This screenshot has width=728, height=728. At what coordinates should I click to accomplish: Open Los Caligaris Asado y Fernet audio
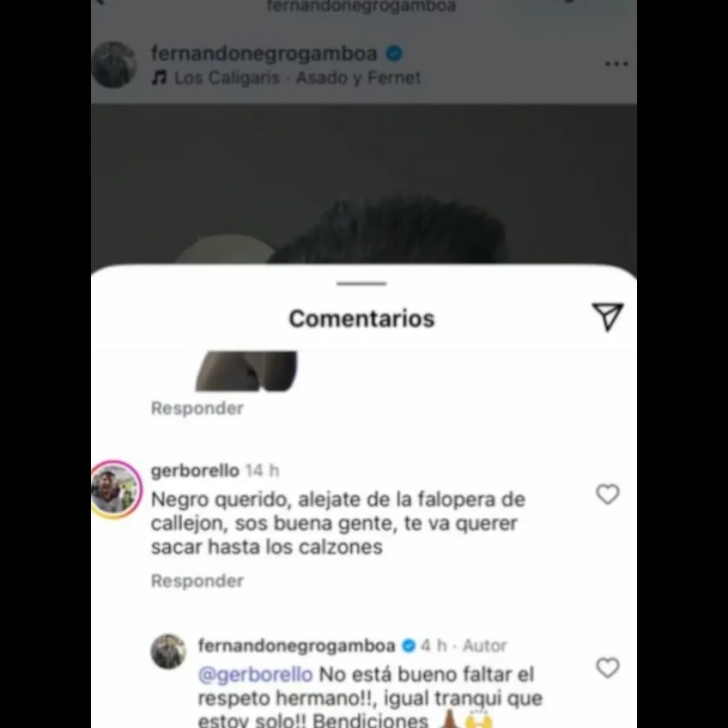pos(297,78)
